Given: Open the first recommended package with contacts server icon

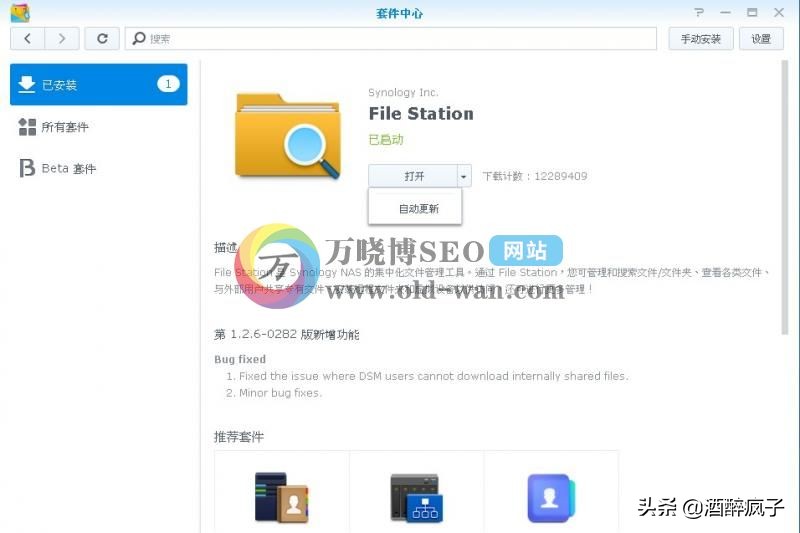Looking at the screenshot, I should coord(282,498).
